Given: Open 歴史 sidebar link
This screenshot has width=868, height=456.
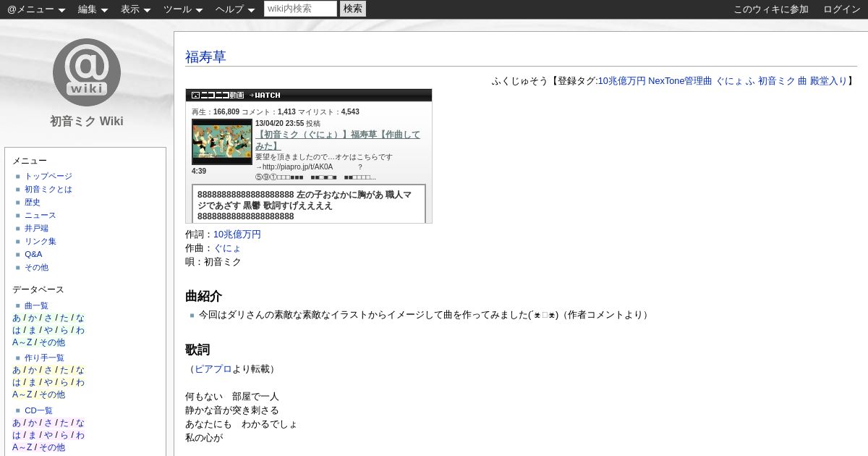Looking at the screenshot, I should pyautogui.click(x=33, y=202).
